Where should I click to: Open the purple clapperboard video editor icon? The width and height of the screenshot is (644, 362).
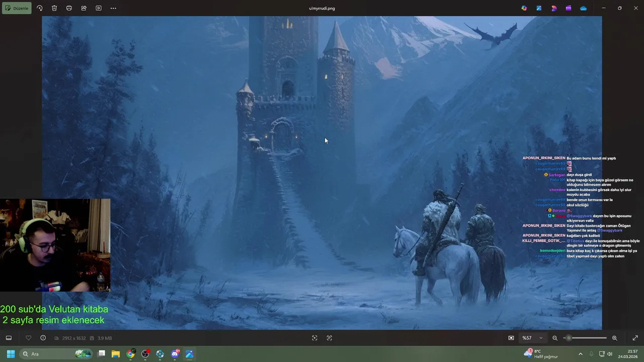(x=569, y=8)
